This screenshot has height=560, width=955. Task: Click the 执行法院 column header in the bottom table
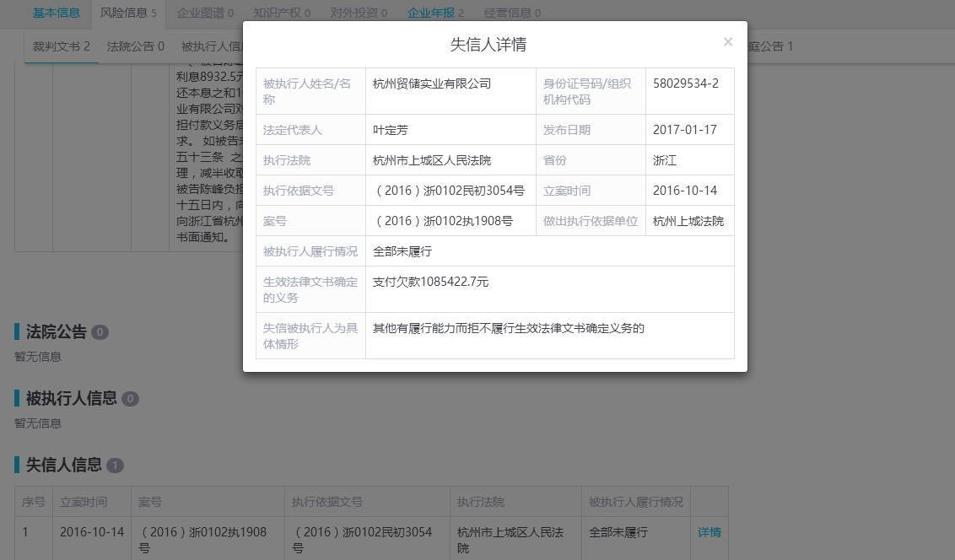click(481, 502)
